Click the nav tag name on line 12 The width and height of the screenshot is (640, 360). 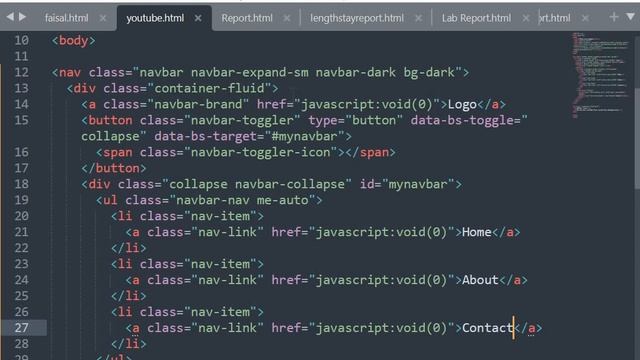[70, 73]
